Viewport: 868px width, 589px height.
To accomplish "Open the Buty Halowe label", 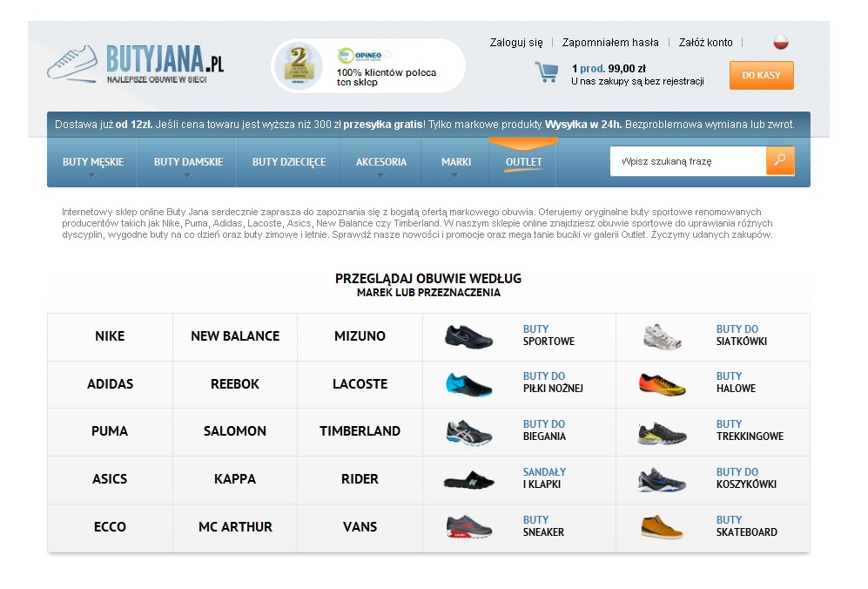I will coord(736,383).
